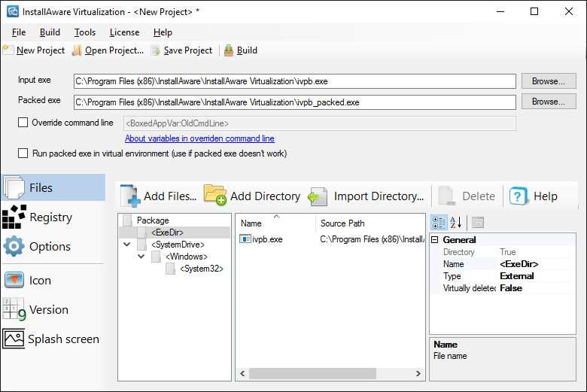Click the Save Project toolbar icon
This screenshot has width=587, height=392.
156,50
